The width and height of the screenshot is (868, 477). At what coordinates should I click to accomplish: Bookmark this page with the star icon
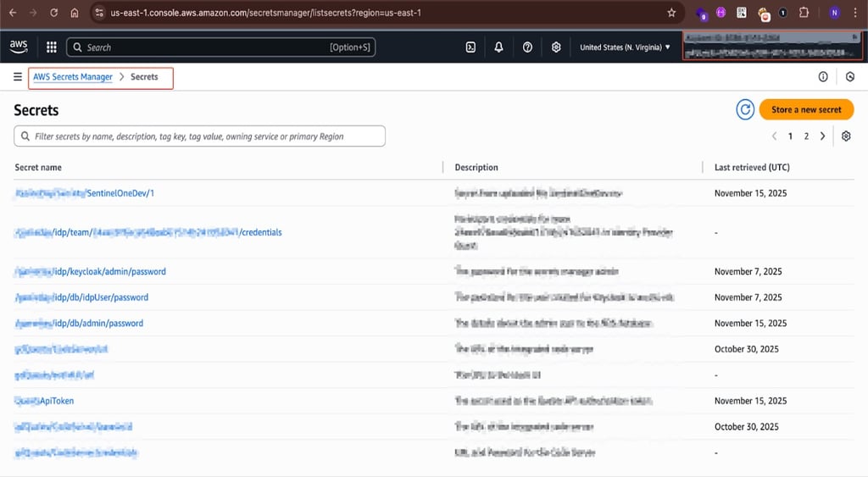point(671,12)
